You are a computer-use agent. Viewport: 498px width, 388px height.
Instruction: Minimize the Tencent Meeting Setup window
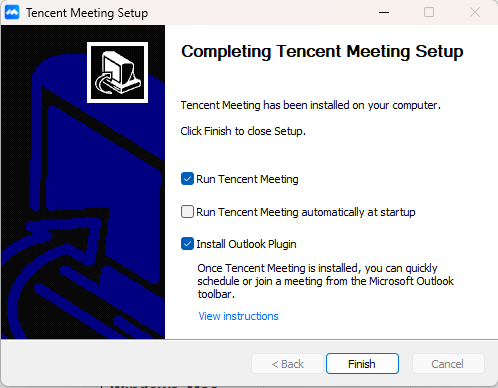point(384,13)
